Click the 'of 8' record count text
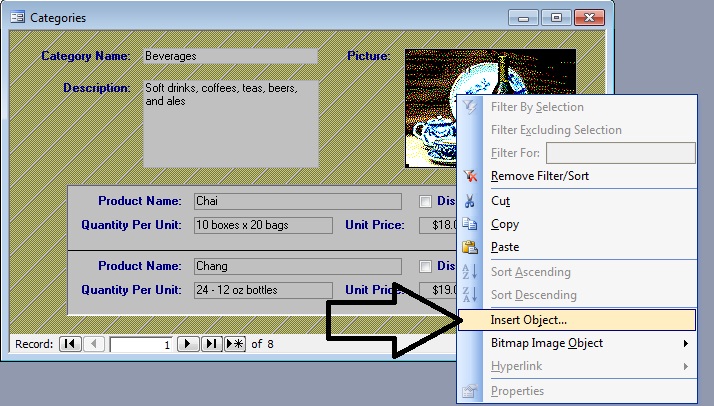 262,344
